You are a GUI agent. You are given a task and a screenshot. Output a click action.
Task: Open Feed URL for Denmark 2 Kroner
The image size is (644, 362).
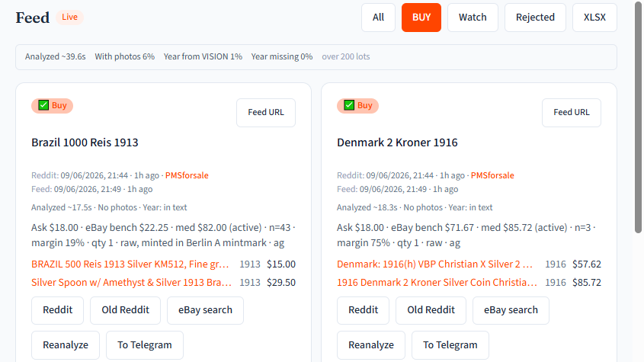click(x=572, y=112)
